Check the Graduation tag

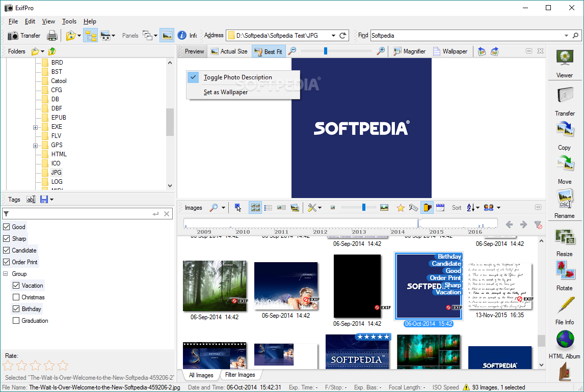coord(16,321)
